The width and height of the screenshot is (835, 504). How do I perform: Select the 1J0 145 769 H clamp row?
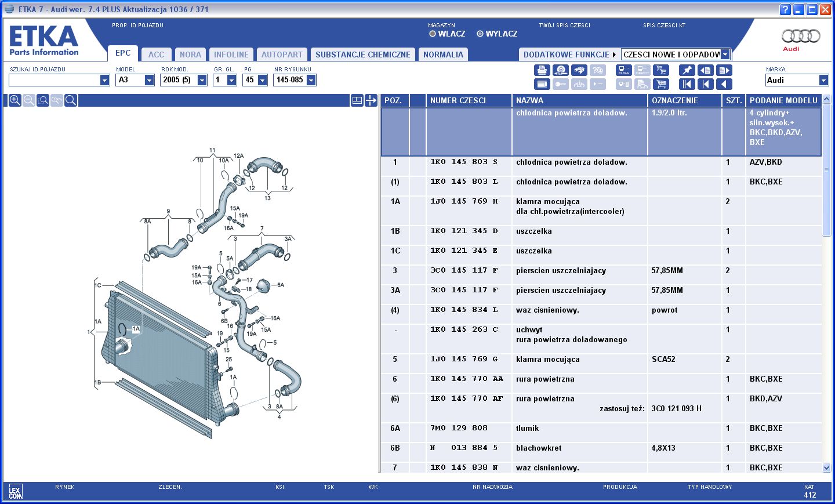click(x=601, y=211)
